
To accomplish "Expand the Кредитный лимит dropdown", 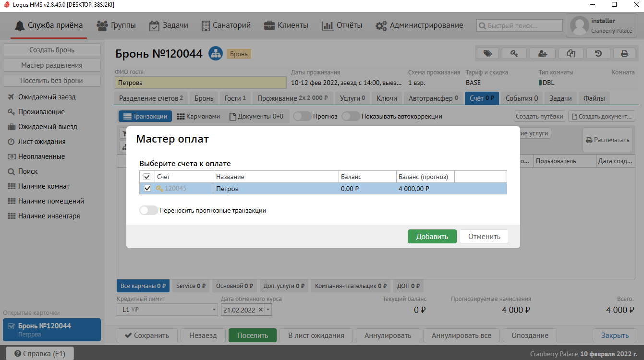I will [x=214, y=310].
